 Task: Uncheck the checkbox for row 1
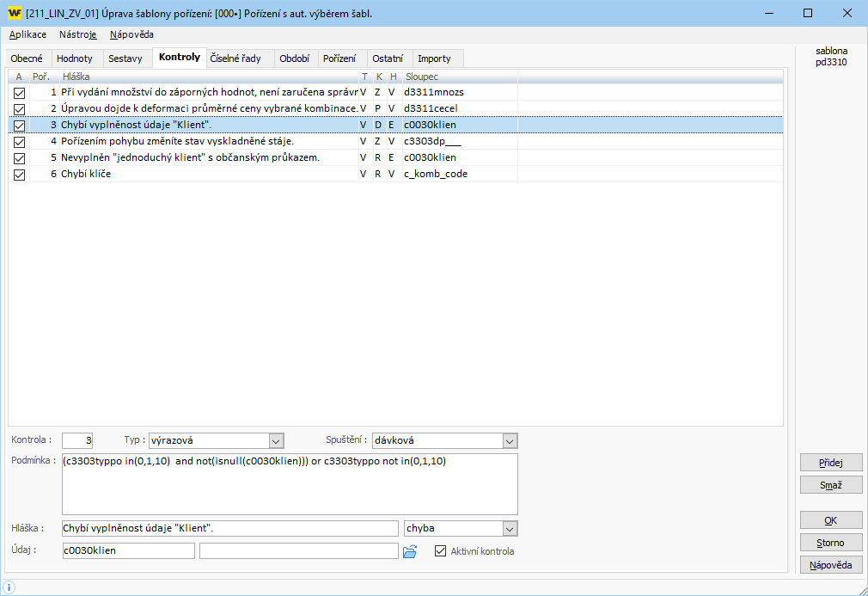(x=19, y=92)
